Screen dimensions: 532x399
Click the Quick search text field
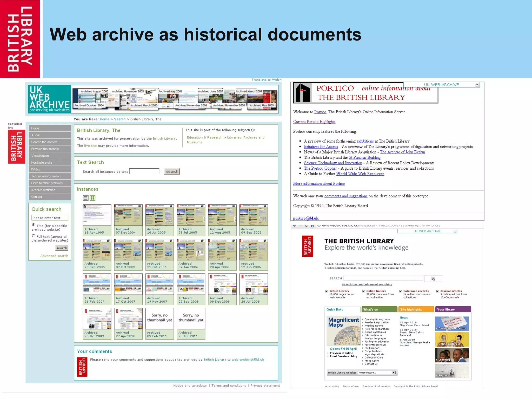point(50,218)
